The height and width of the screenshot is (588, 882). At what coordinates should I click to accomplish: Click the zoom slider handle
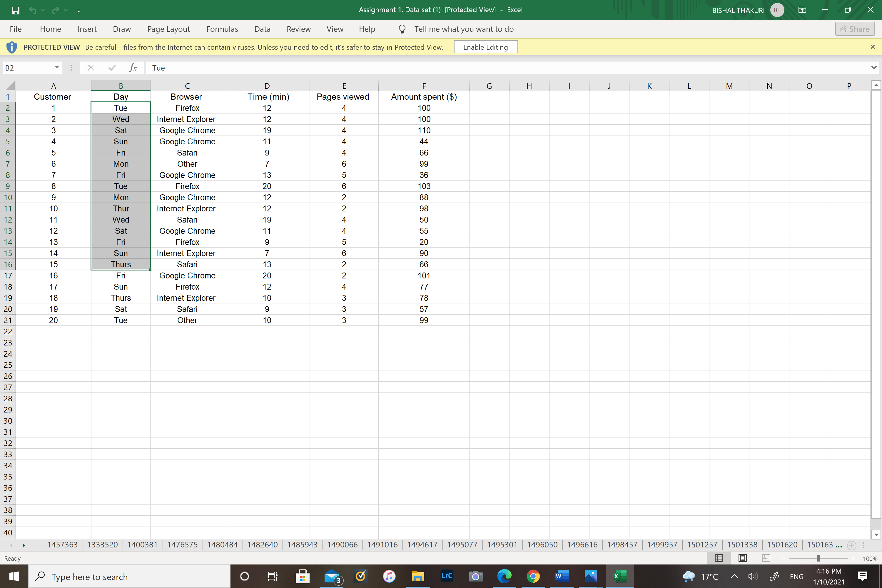click(818, 558)
